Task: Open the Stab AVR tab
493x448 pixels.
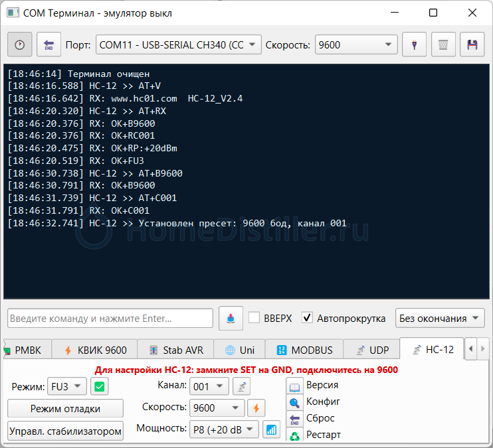Action: tap(176, 350)
